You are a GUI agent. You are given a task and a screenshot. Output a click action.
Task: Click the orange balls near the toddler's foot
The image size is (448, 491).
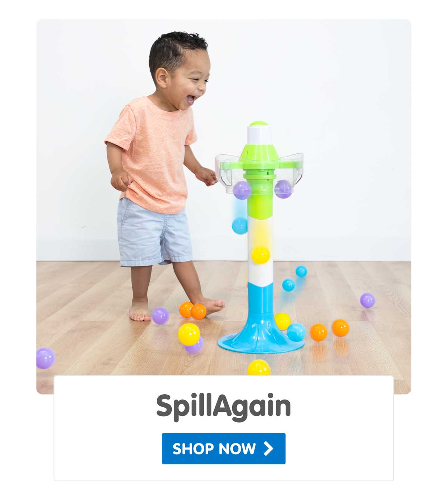coord(193,311)
